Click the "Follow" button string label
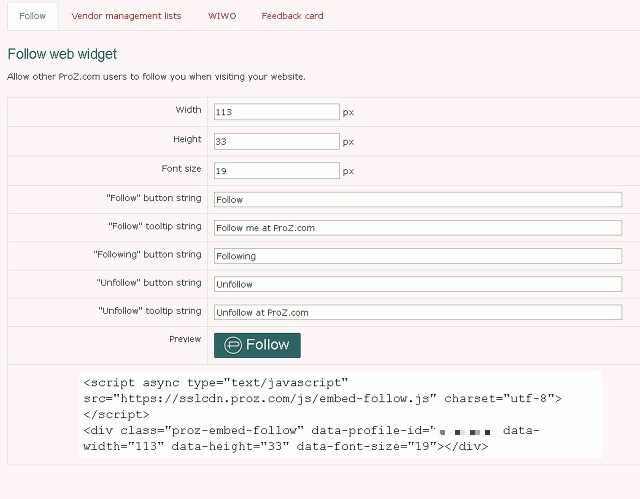640x499 pixels. point(154,198)
